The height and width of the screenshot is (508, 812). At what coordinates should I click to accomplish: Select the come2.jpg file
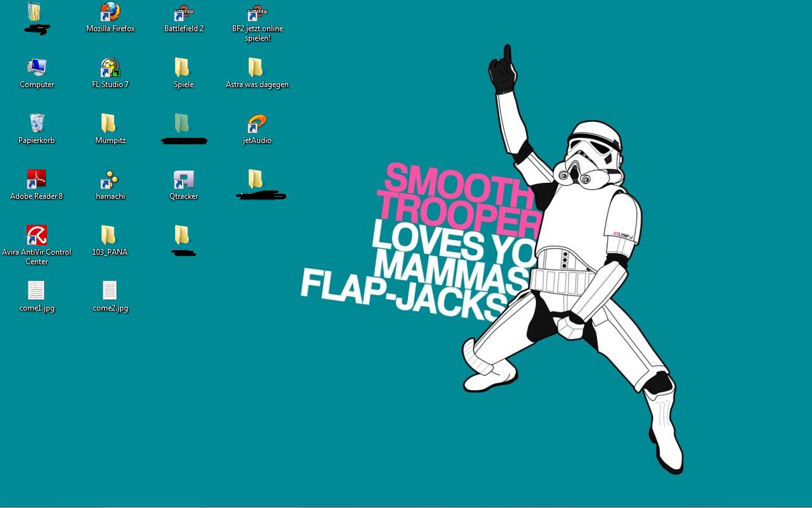tap(110, 297)
